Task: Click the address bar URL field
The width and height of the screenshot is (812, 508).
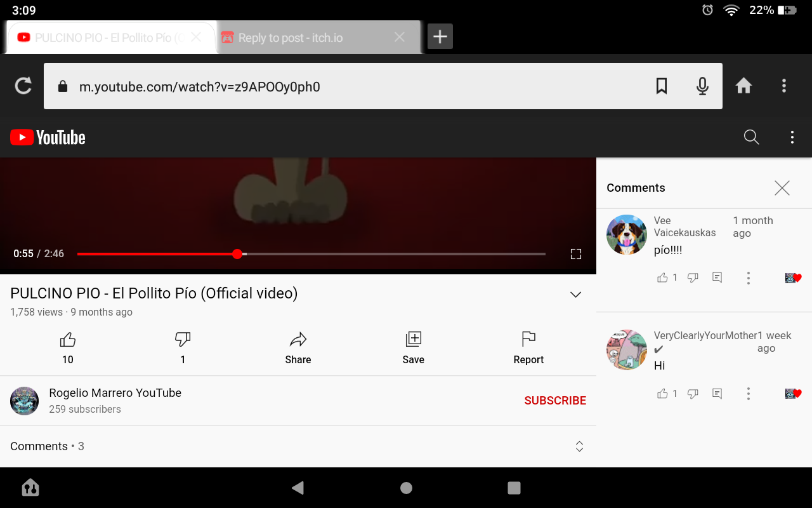Action: coord(383,86)
